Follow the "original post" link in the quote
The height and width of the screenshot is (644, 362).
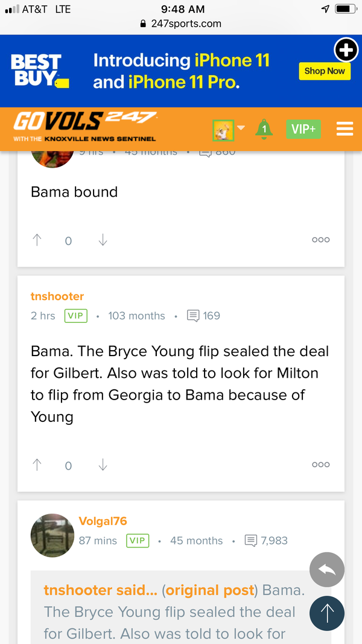[209, 590]
